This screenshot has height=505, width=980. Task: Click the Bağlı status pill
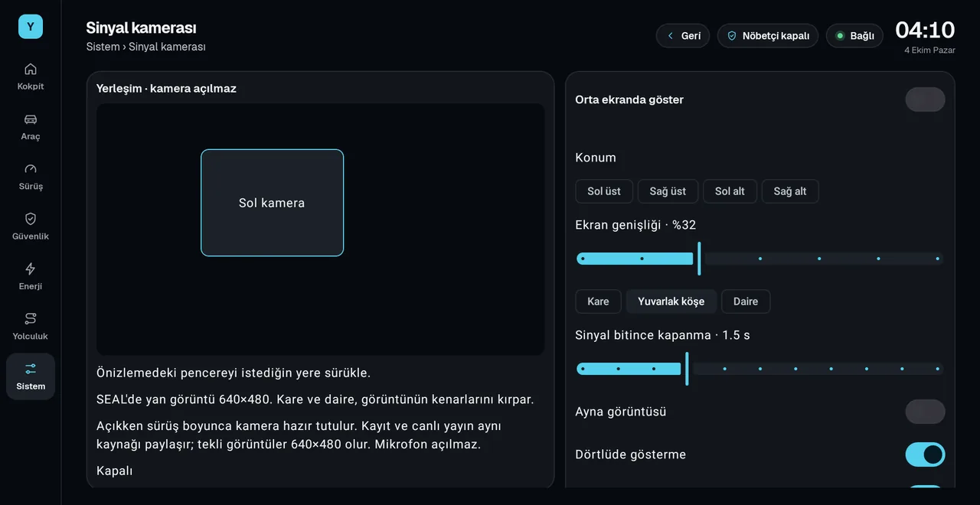pyautogui.click(x=854, y=36)
